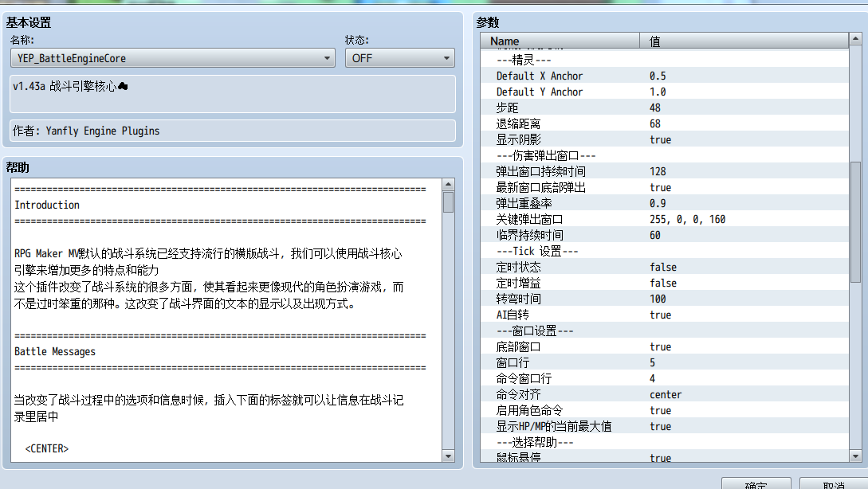
Task: Select the AI自转 parameter row
Action: click(664, 315)
